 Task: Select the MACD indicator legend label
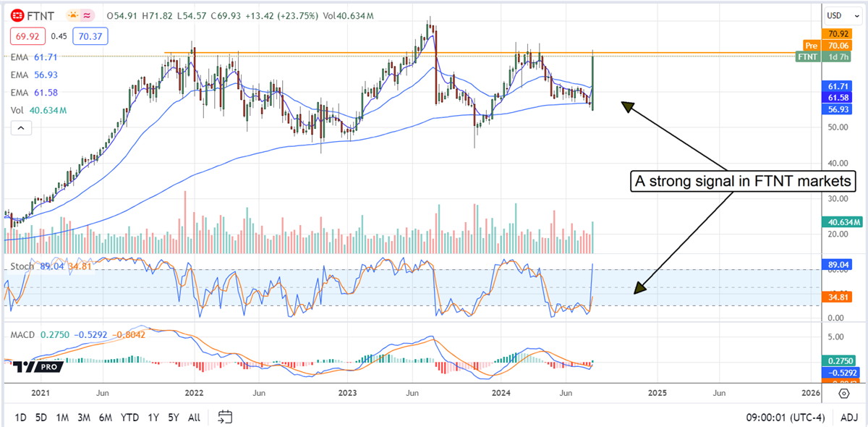coord(23,337)
